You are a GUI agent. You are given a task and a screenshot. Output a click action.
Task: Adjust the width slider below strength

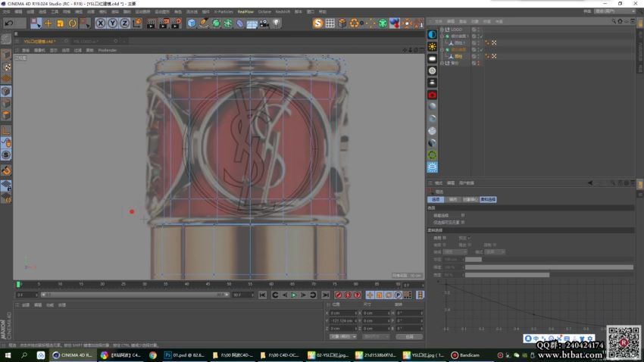pyautogui.click(x=549, y=275)
